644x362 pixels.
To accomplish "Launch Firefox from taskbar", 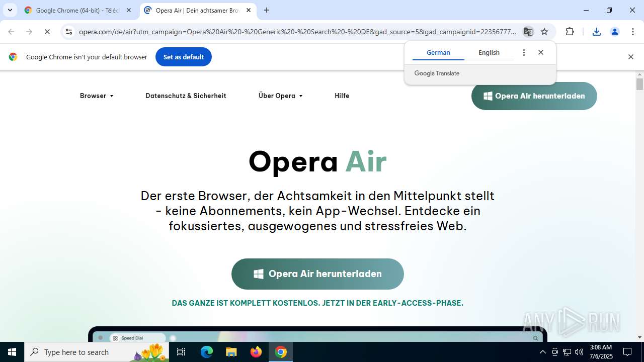I will 256,352.
